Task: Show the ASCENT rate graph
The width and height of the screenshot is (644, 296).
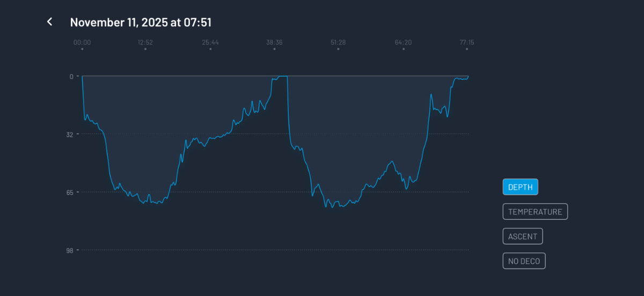Action: (x=523, y=236)
